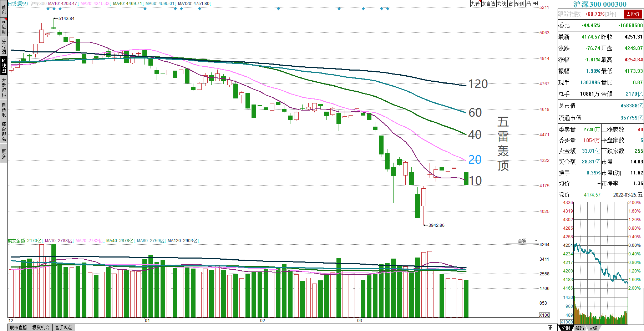Viewport: 644px width, 331px height.
Task: Switch to the 筹码 tab
Action: 579,328
